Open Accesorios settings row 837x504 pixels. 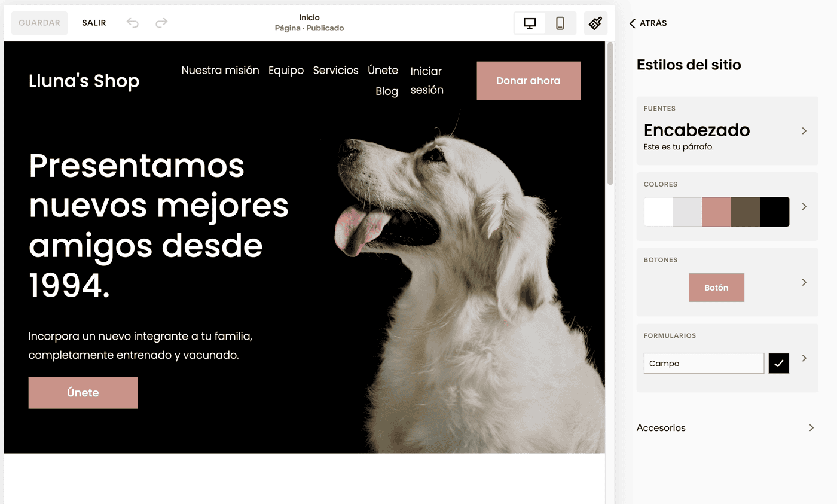point(726,428)
